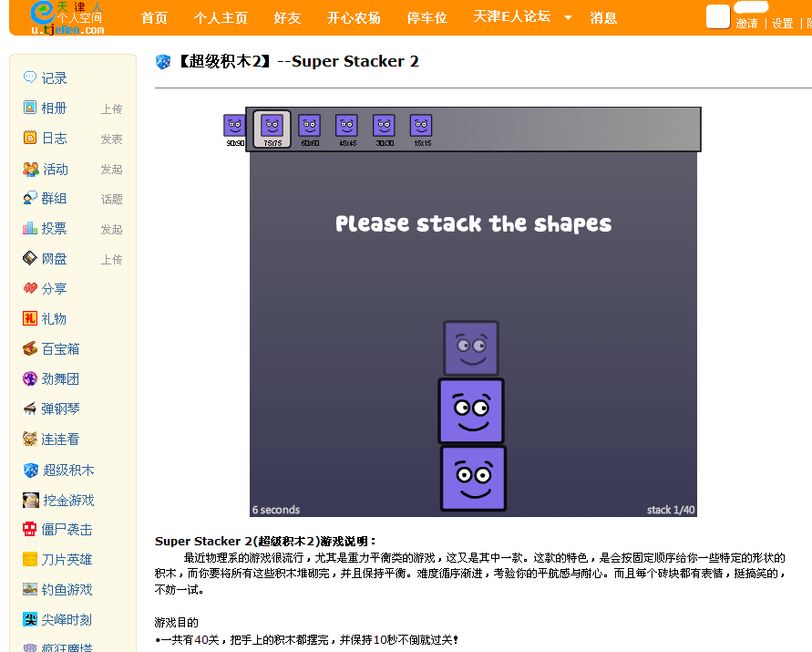Select the highlighted 75x75 block

click(x=272, y=129)
